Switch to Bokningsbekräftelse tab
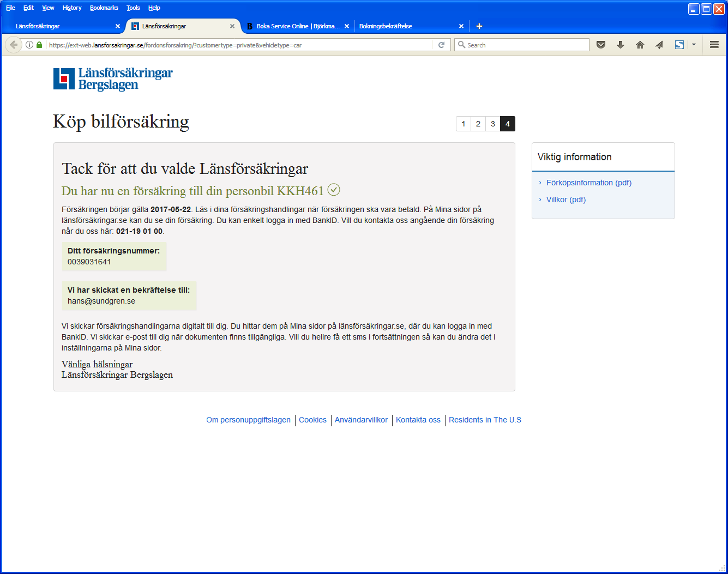The image size is (728, 574). 412,26
